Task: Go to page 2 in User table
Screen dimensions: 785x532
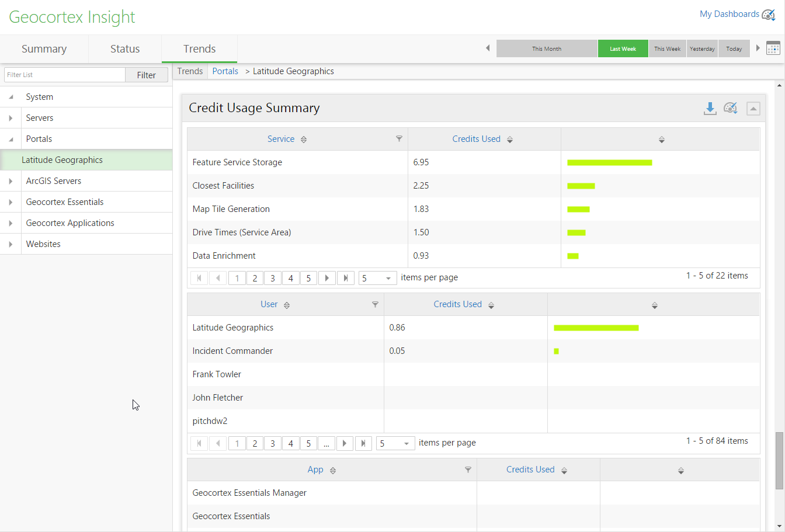Action: coord(255,443)
